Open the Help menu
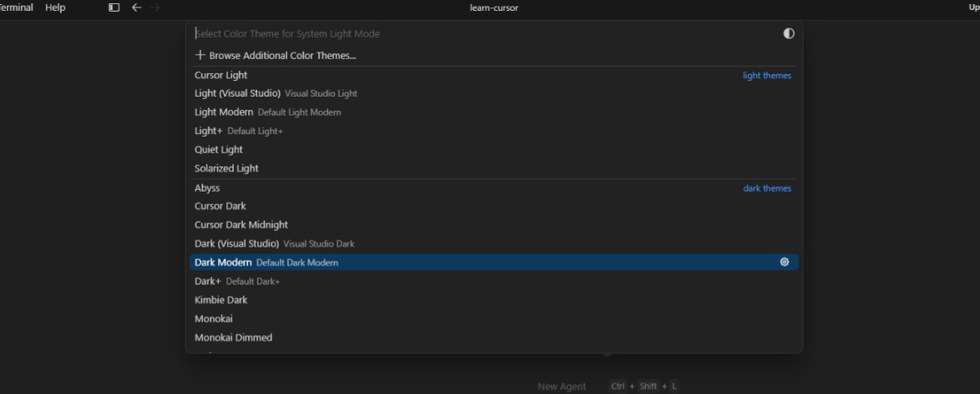 [x=55, y=7]
